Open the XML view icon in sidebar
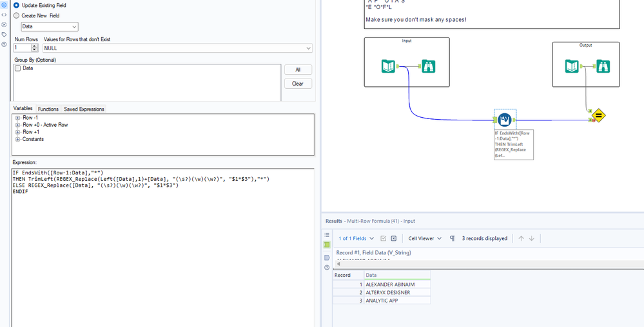The height and width of the screenshot is (327, 644). click(x=4, y=15)
